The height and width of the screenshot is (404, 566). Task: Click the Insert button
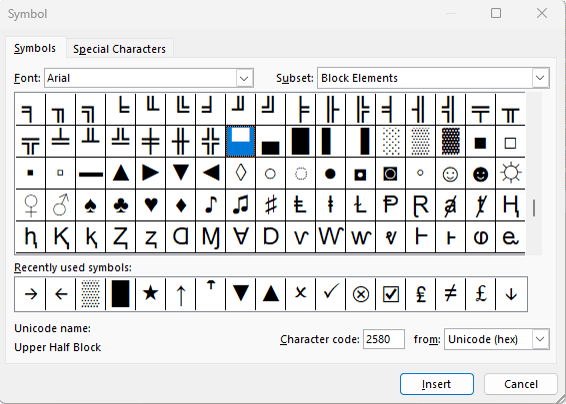[x=437, y=384]
